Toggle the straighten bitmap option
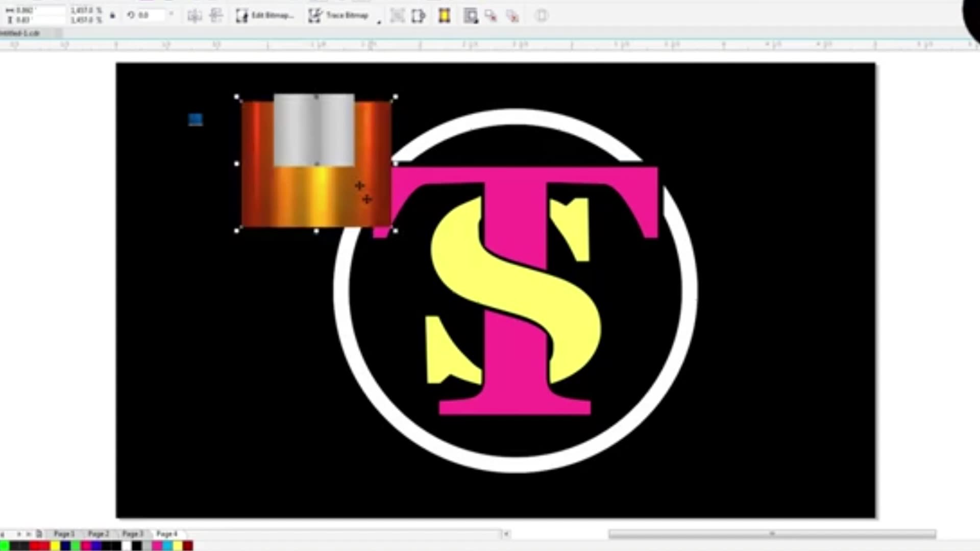Screen dimensions: 980x551 click(x=419, y=15)
